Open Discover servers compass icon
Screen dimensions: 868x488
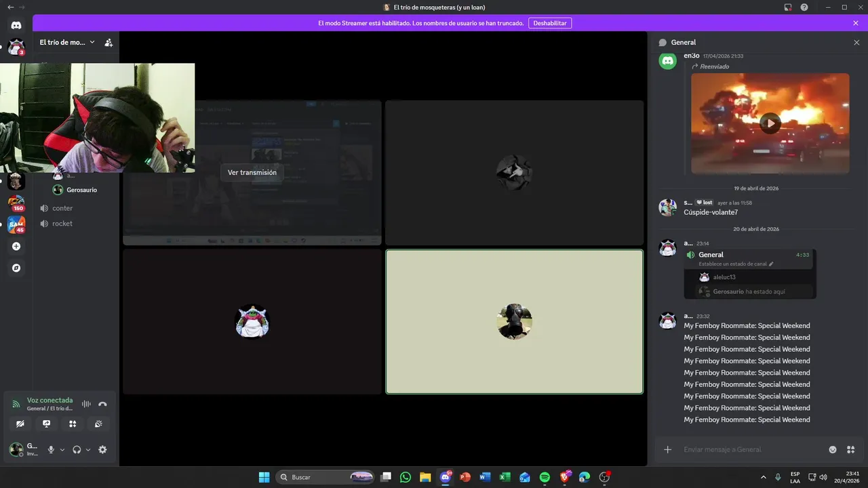pyautogui.click(x=16, y=268)
